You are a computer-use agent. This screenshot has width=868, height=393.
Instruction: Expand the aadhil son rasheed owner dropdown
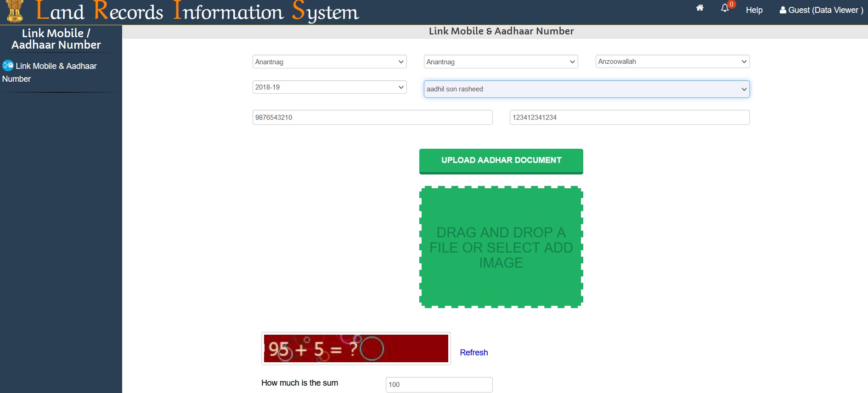(x=586, y=89)
